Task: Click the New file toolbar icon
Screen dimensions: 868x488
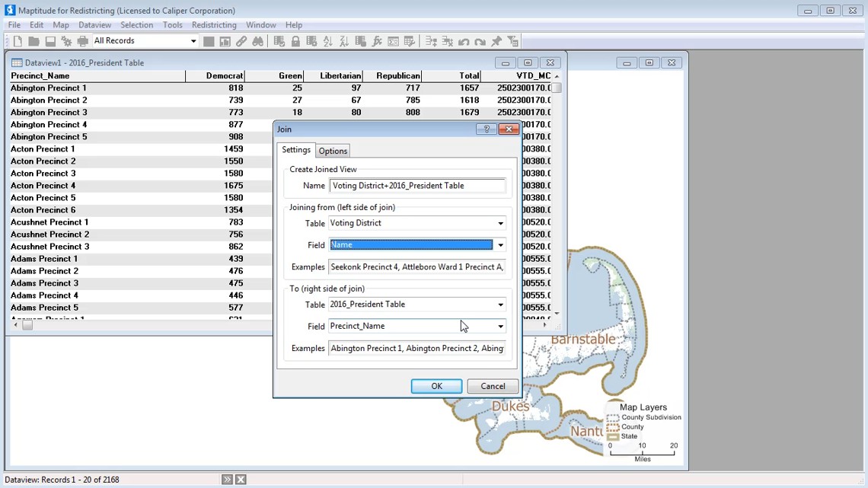Action: point(18,41)
